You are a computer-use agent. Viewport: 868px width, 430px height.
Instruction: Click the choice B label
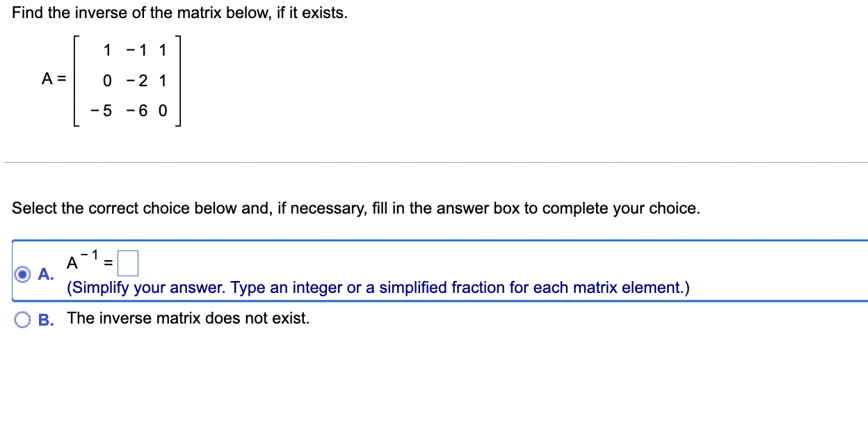pos(44,319)
